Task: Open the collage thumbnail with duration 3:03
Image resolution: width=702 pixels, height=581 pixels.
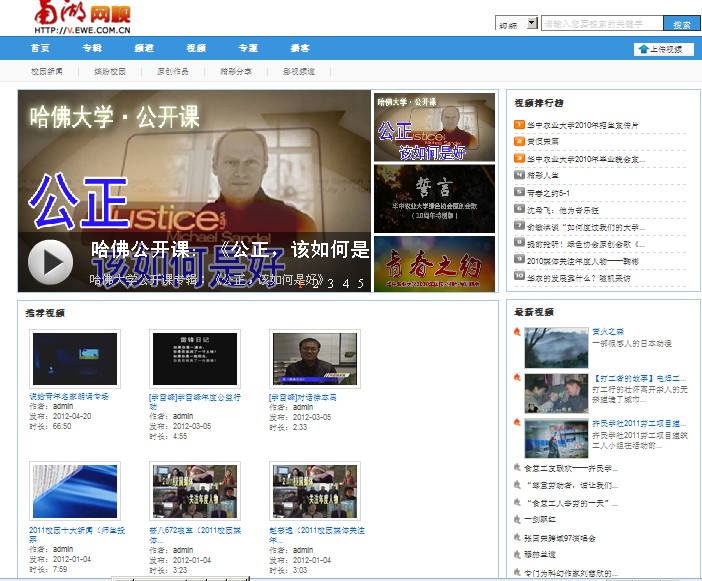Action: coord(315,491)
